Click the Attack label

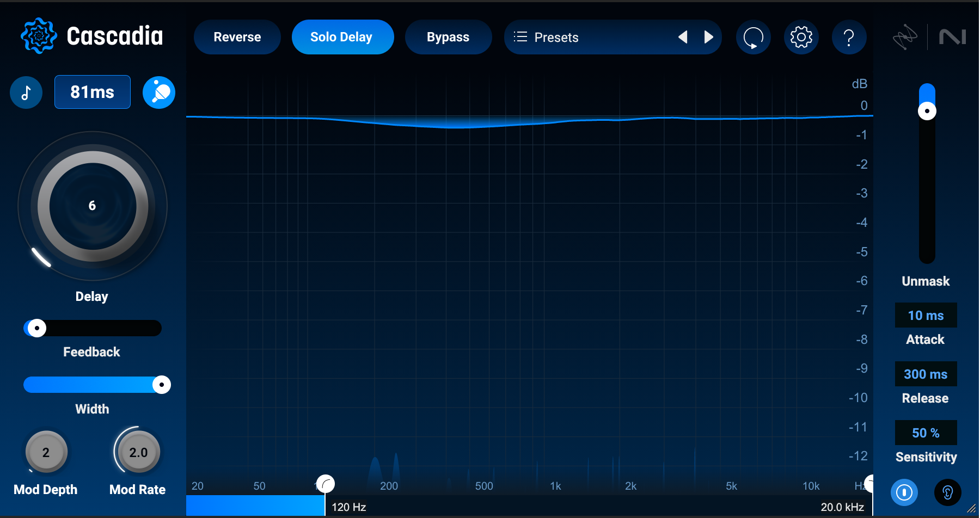[926, 340]
